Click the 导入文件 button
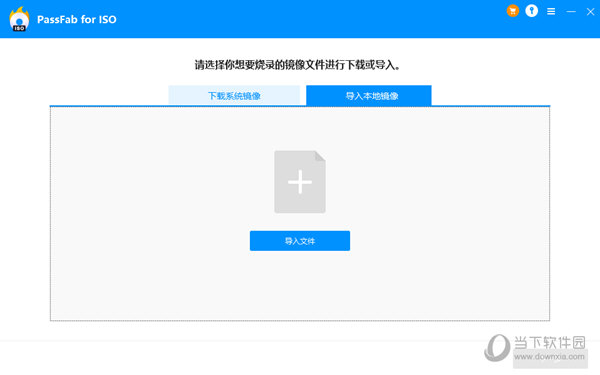Image resolution: width=600 pixels, height=375 pixels. [300, 241]
